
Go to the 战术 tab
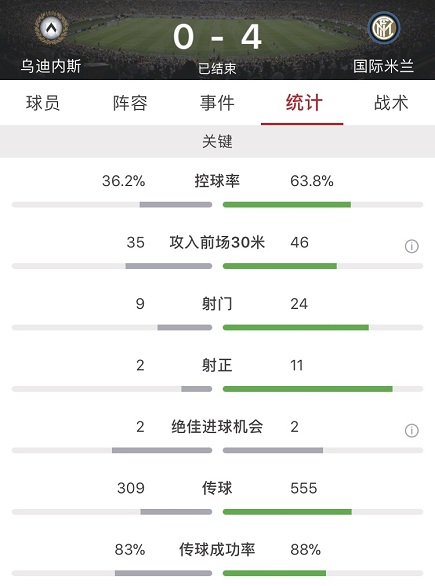(391, 103)
